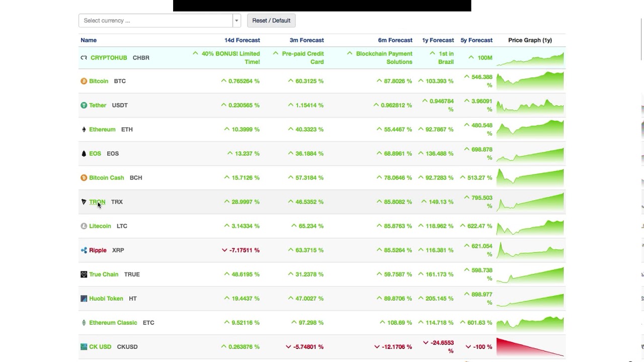Screen dimensions: 644x362
Task: Click the TRON triangle icon
Action: pyautogui.click(x=84, y=202)
